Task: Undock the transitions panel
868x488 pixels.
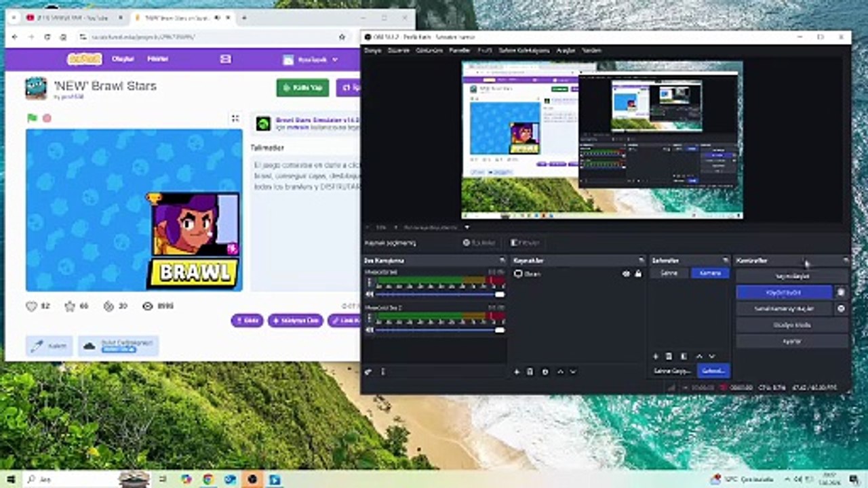Action: click(726, 260)
